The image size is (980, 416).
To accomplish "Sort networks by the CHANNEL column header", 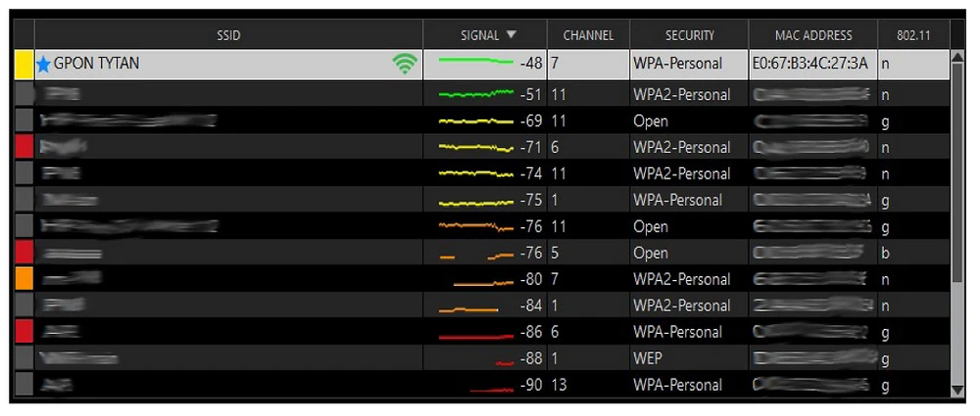I will [x=588, y=35].
